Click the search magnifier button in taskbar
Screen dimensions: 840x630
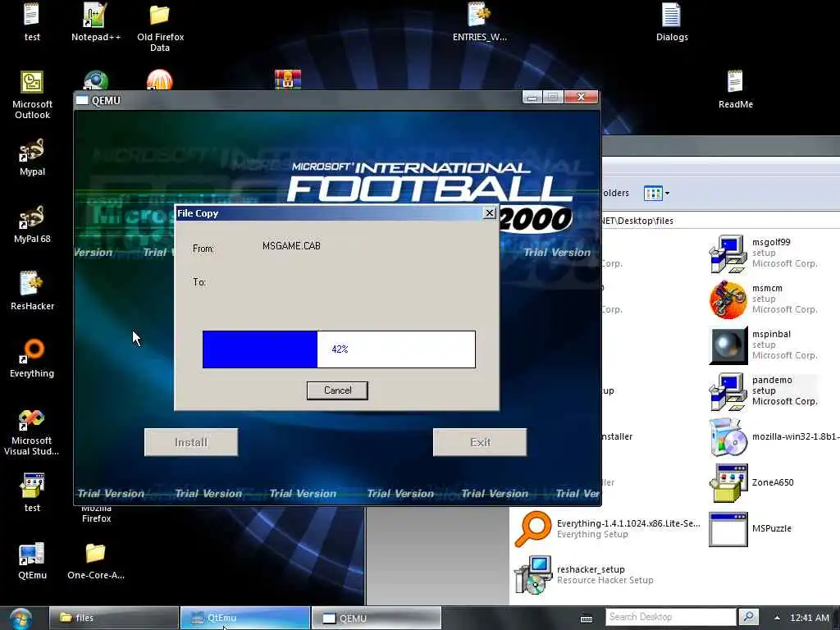748,617
